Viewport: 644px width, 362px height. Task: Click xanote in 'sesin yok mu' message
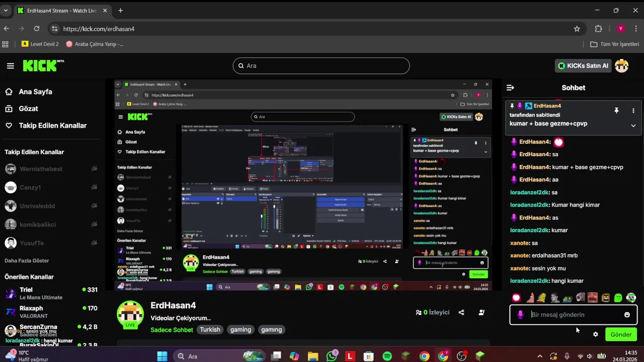tap(520, 268)
